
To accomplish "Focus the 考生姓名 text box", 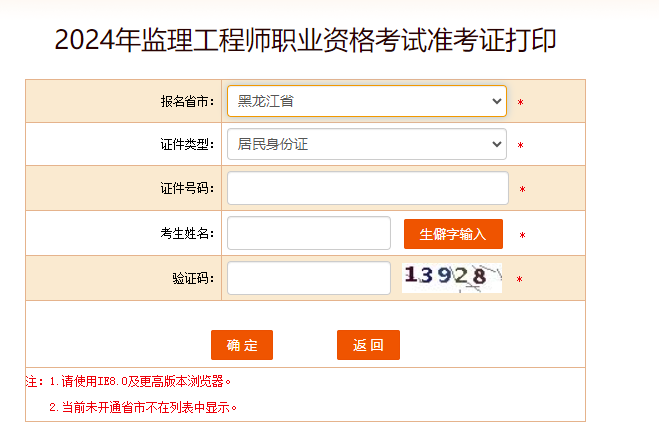I will (x=308, y=233).
